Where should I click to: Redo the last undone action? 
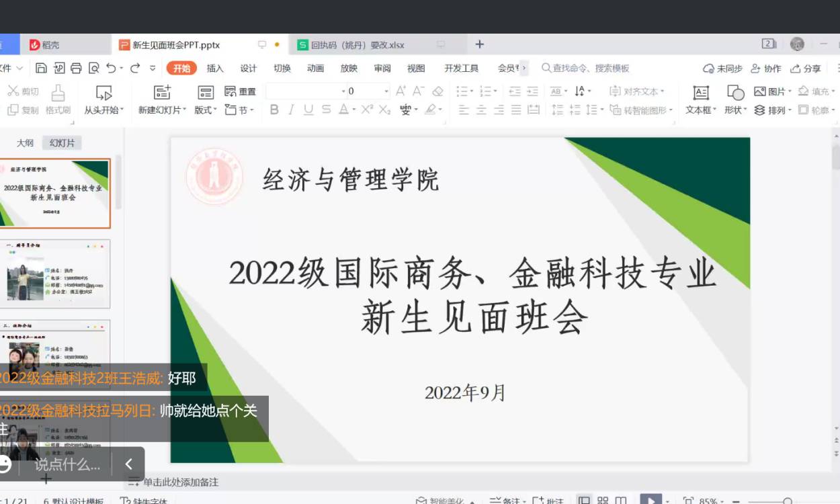tap(135, 68)
